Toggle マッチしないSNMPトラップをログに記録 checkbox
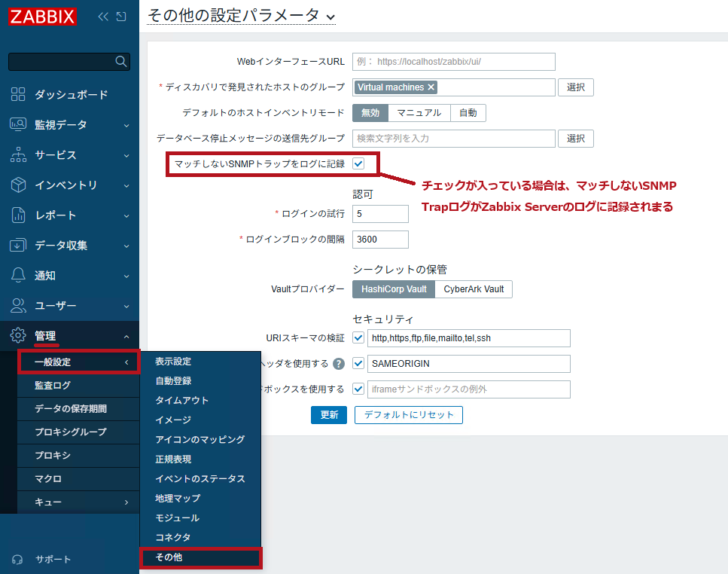This screenshot has width=728, height=574. 358,163
